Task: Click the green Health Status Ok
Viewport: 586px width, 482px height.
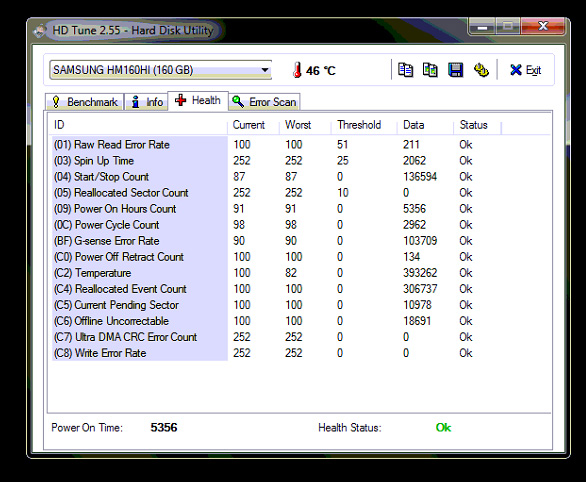Action: pyautogui.click(x=443, y=427)
